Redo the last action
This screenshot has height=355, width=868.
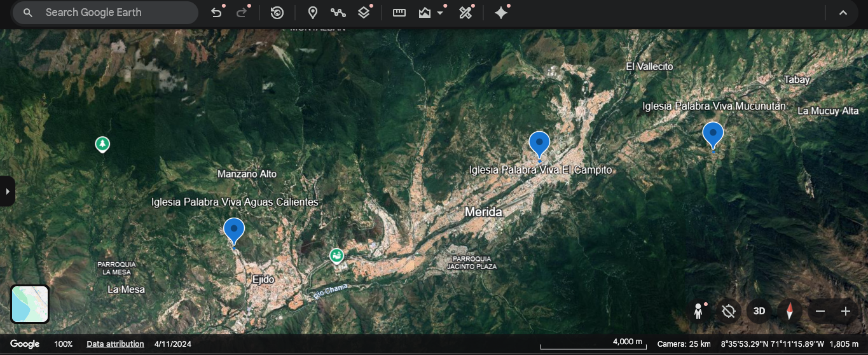click(x=242, y=13)
